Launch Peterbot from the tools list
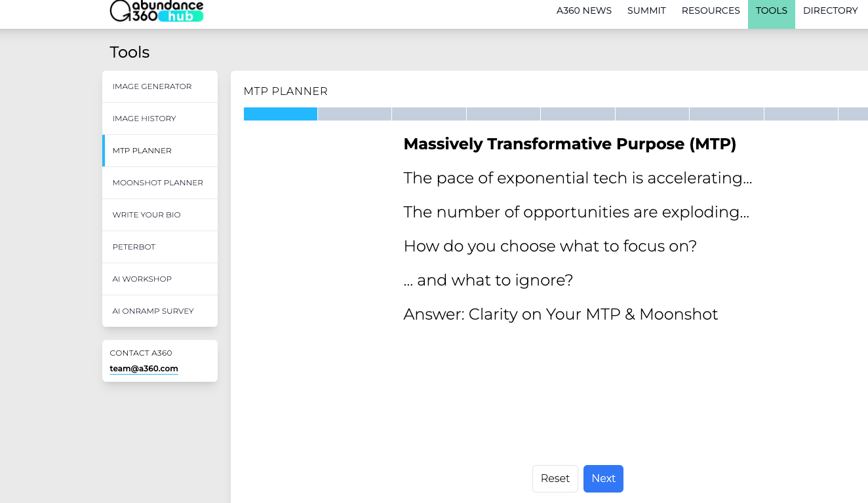Screen dimensions: 868x503 tap(134, 247)
